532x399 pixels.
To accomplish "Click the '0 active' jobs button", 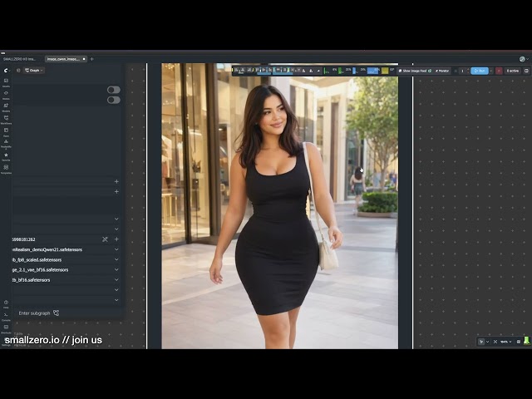I will [513, 71].
